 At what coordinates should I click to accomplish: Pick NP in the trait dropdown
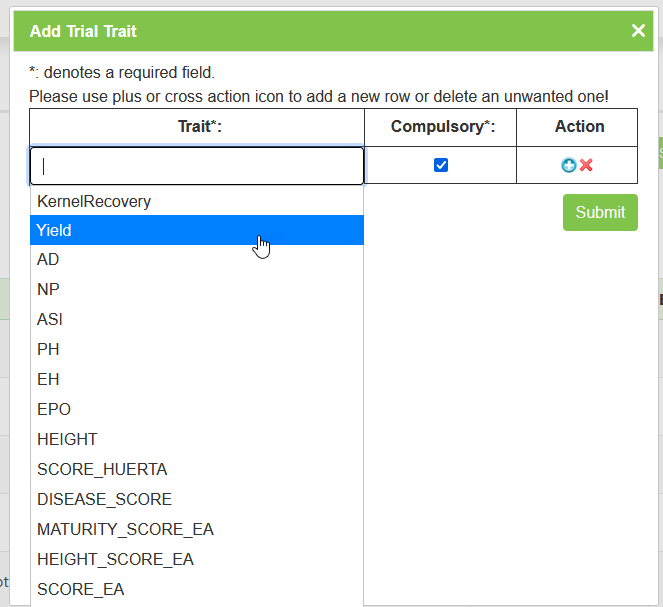pyautogui.click(x=48, y=289)
